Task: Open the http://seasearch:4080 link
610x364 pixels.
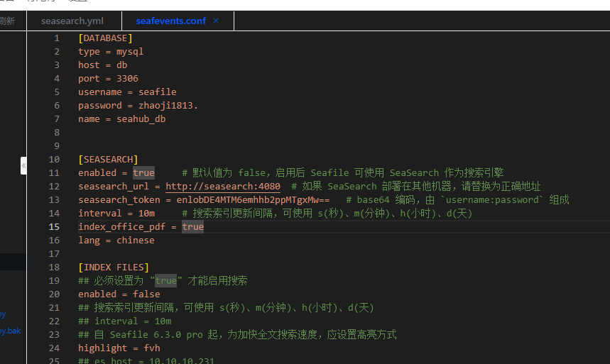Action: pyautogui.click(x=223, y=187)
